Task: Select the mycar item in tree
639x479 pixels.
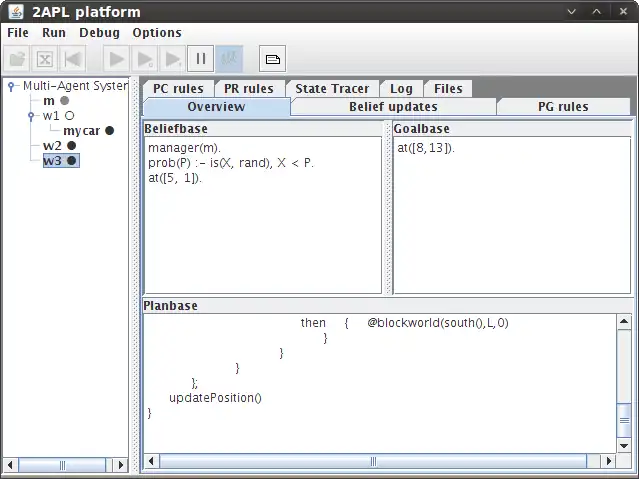Action: coord(82,131)
